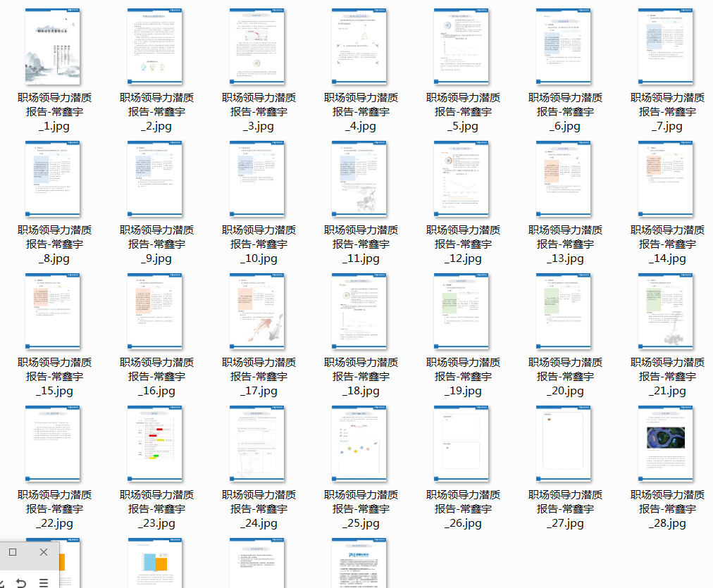Click file name label of 职场领导力潜质报告-常鑫宇_9.jpg
This screenshot has height=588, width=713.
(156, 244)
